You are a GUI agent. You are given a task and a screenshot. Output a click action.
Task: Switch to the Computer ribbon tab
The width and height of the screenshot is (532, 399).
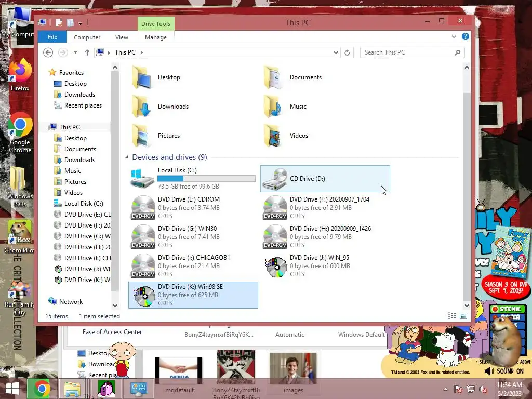[x=87, y=37]
